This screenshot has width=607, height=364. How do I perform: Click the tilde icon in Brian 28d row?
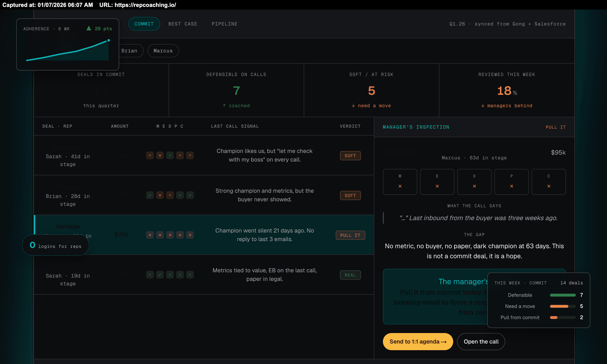170,195
